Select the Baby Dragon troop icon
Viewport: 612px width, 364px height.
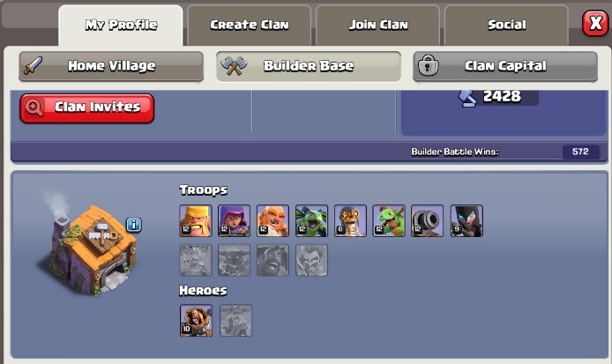(389, 221)
